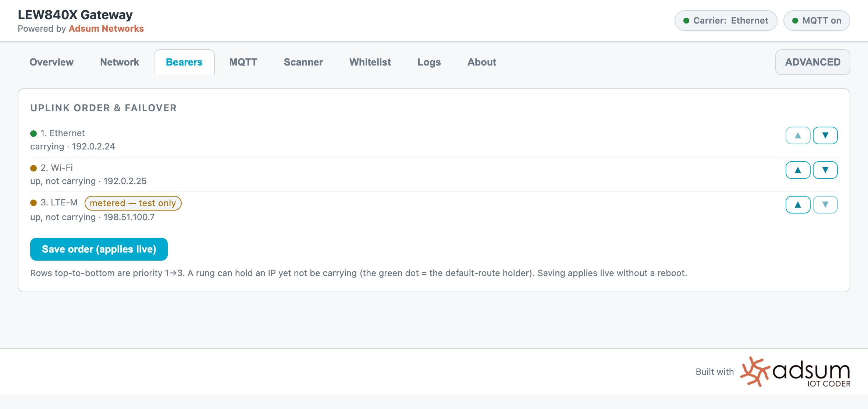Move Wi-Fi down in priority
868x409 pixels.
tap(825, 170)
